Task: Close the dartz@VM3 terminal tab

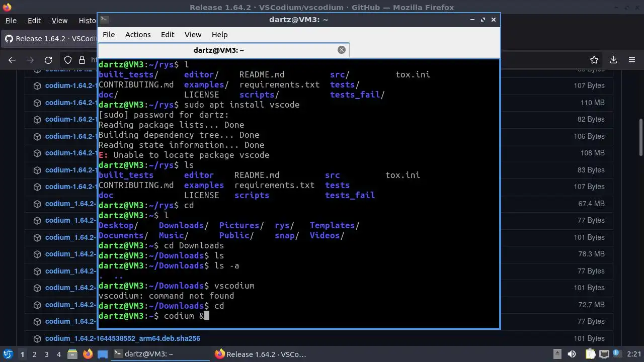Action: (342, 50)
